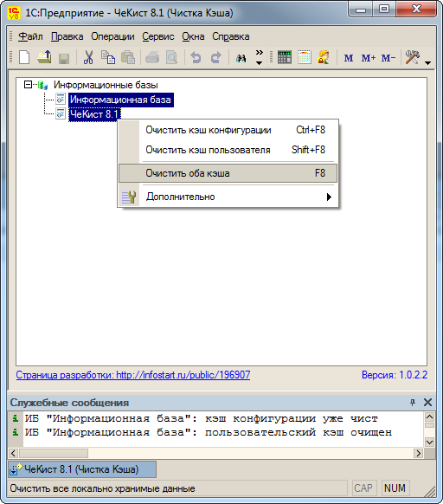
Task: Click the M- memory button
Action: click(x=388, y=58)
